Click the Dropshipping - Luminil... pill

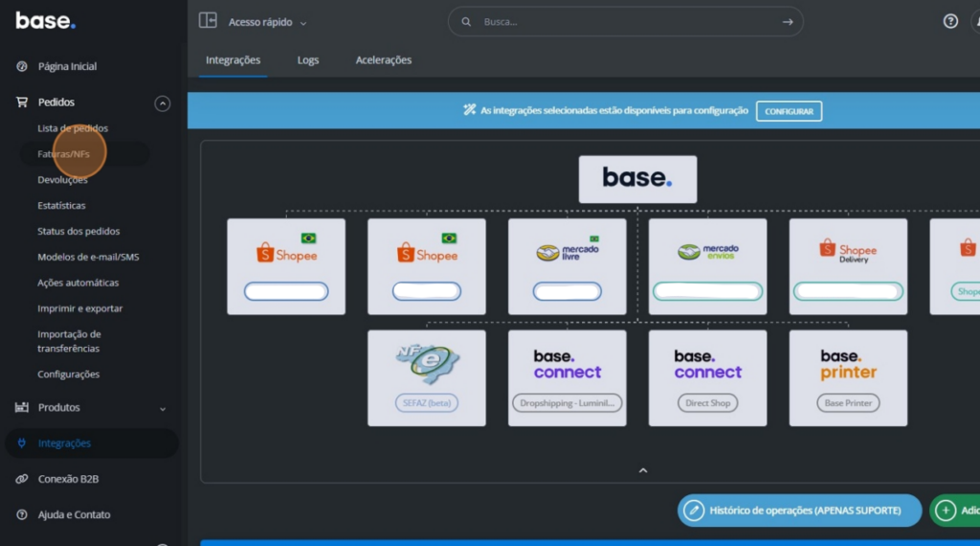(567, 402)
